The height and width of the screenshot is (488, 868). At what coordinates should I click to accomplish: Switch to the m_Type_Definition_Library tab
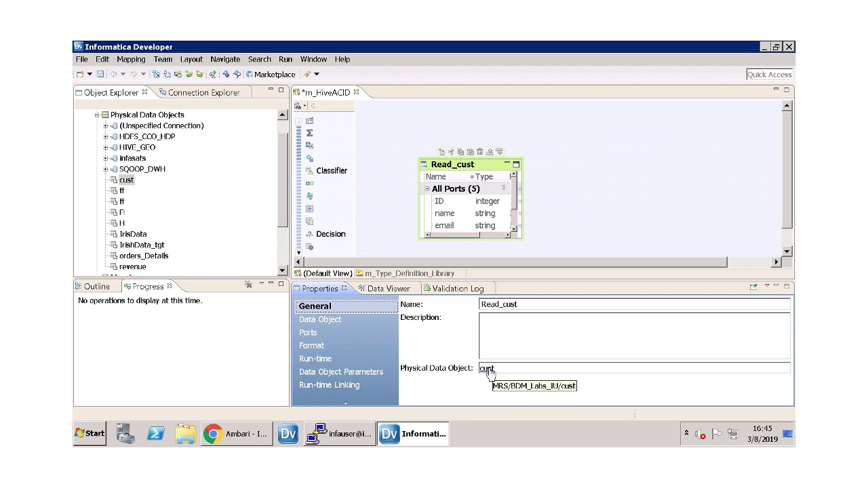[406, 274]
